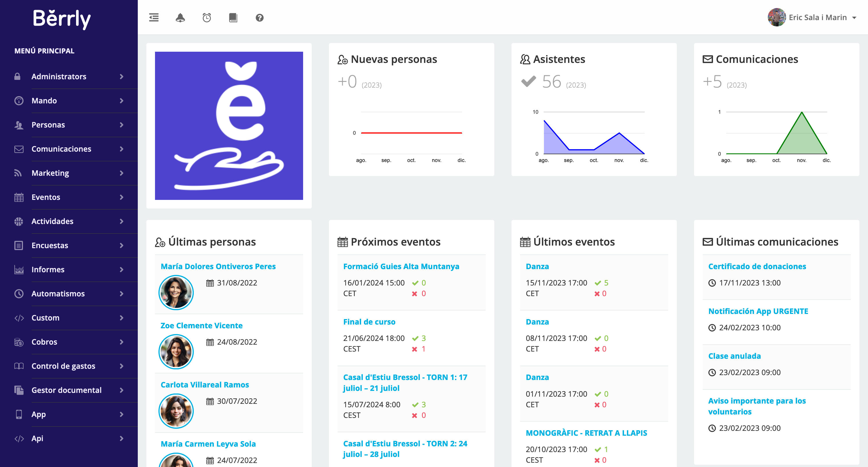Select the Marketing RSS icon
The image size is (868, 467).
(x=19, y=173)
